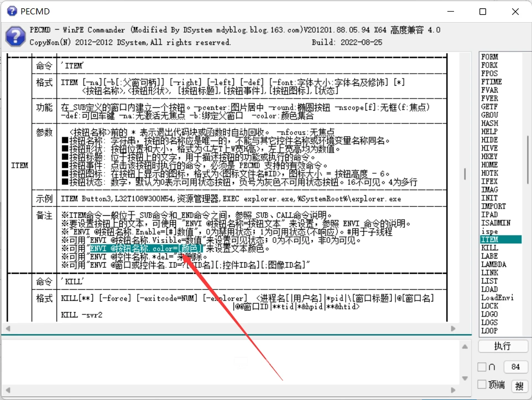
Task: Toggle the 顶端 (always on top) checkbox
Action: click(482, 385)
